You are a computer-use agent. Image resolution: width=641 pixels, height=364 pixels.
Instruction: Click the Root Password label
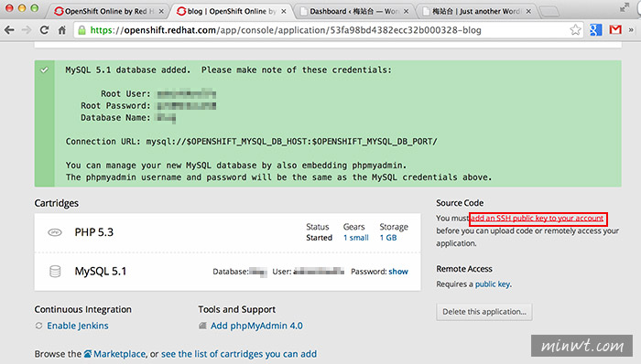click(115, 106)
